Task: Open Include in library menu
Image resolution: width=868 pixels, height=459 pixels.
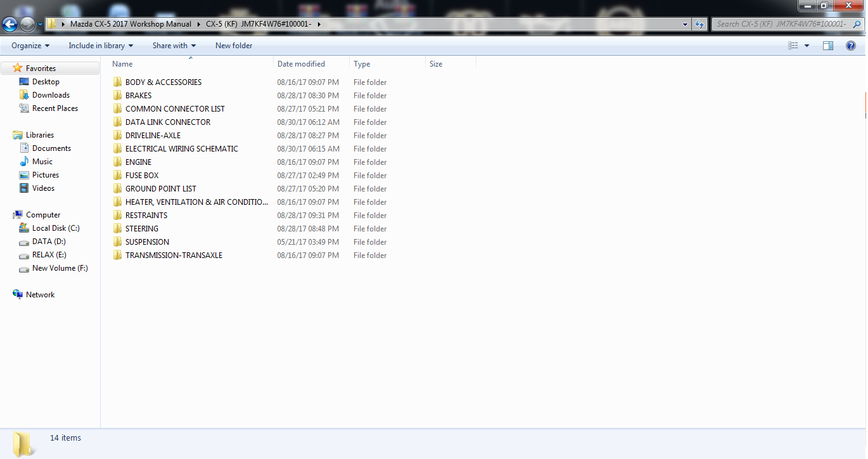Action: [x=101, y=46]
